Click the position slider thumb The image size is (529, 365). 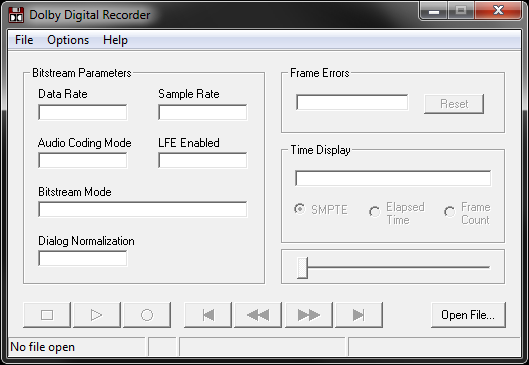302,268
